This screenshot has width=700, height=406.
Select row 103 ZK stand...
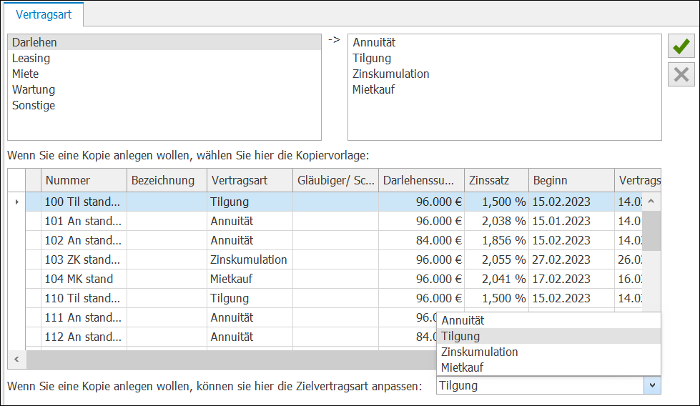point(334,260)
